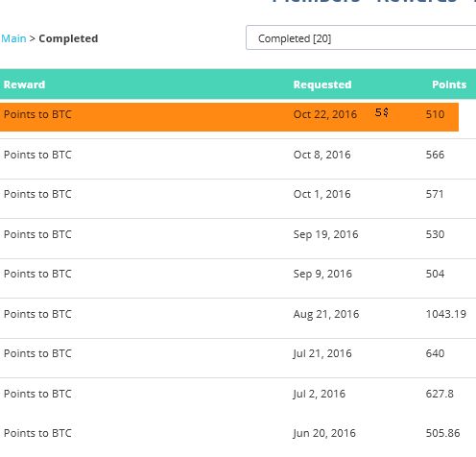This screenshot has width=476, height=457.
Task: Select the Jun 20, 2016 date
Action: [324, 433]
